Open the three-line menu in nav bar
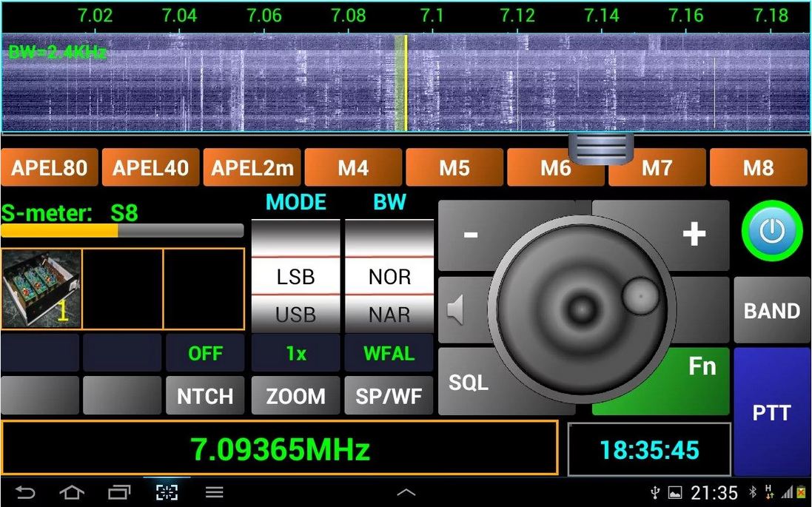This screenshot has height=507, width=812. point(214,491)
